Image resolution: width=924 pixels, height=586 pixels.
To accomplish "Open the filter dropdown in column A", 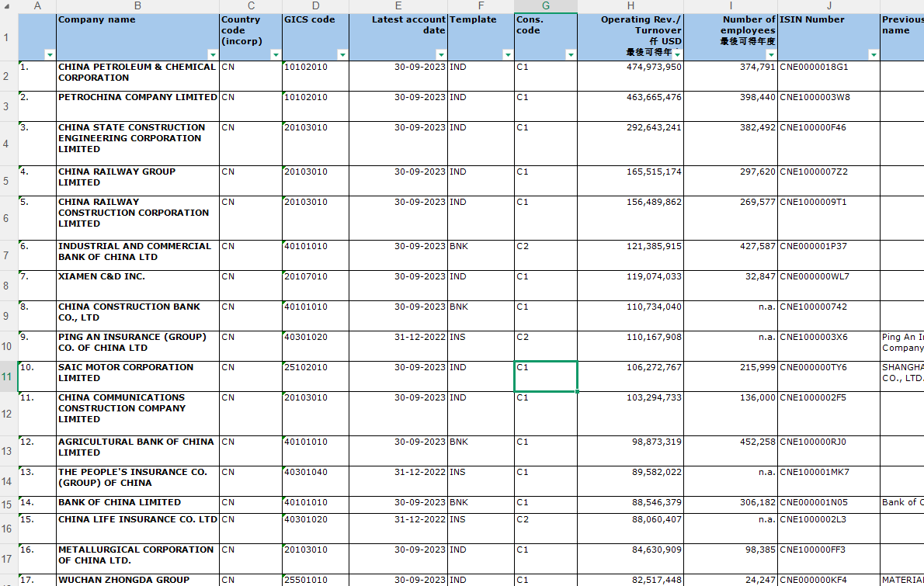I will [50, 55].
